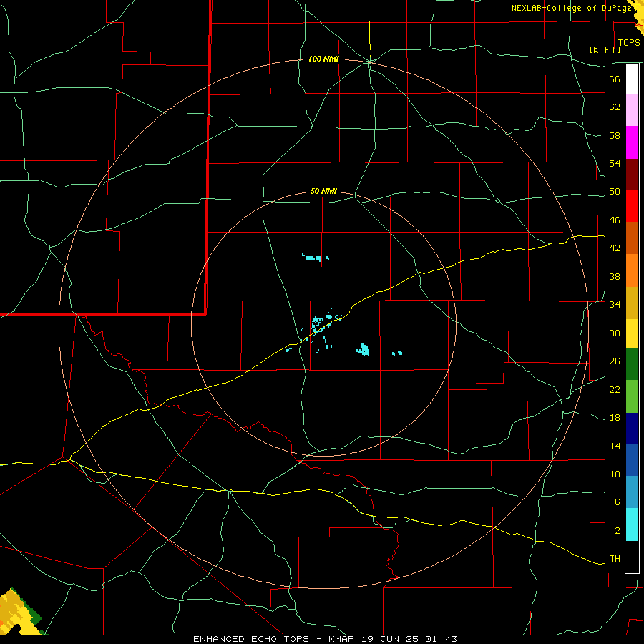Click the yellow-orange echo in the bottom-left corner

(19, 613)
